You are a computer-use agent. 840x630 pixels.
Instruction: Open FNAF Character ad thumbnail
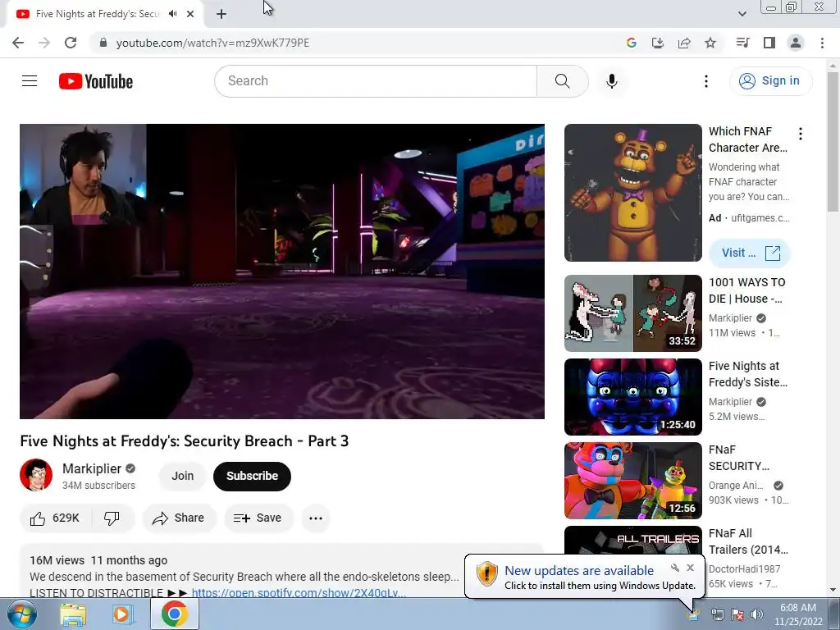(x=632, y=193)
